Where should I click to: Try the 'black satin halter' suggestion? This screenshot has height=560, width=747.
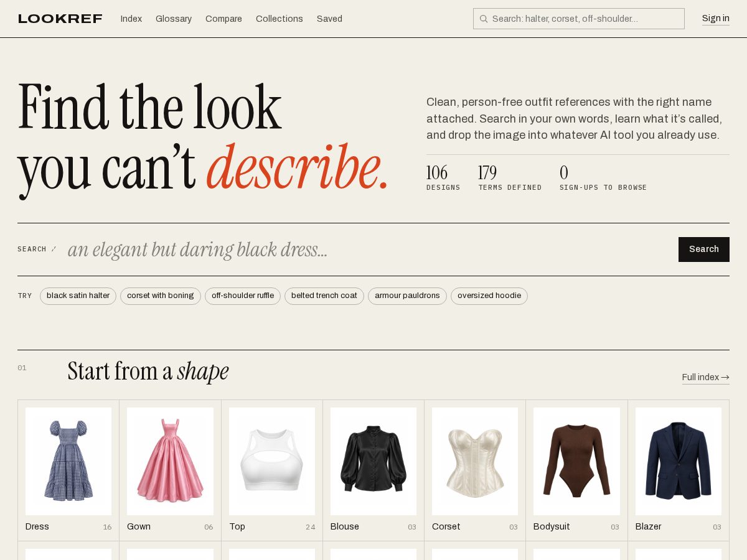click(x=78, y=296)
